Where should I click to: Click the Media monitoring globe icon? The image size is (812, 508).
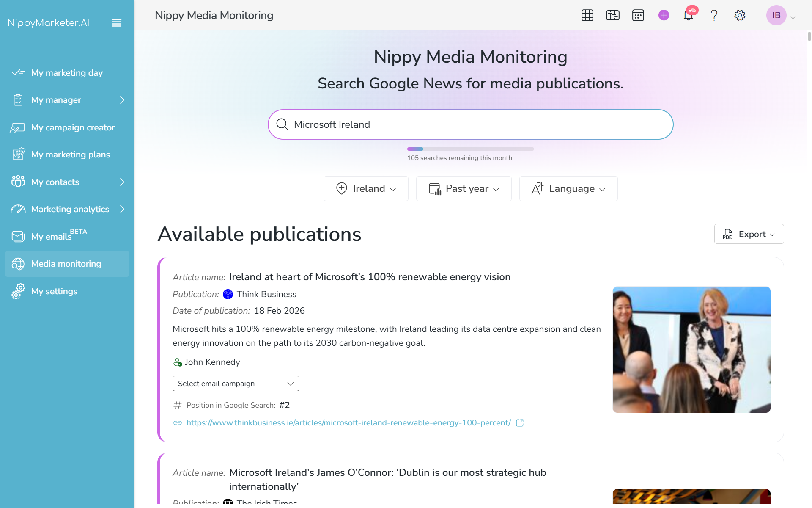pos(18,264)
